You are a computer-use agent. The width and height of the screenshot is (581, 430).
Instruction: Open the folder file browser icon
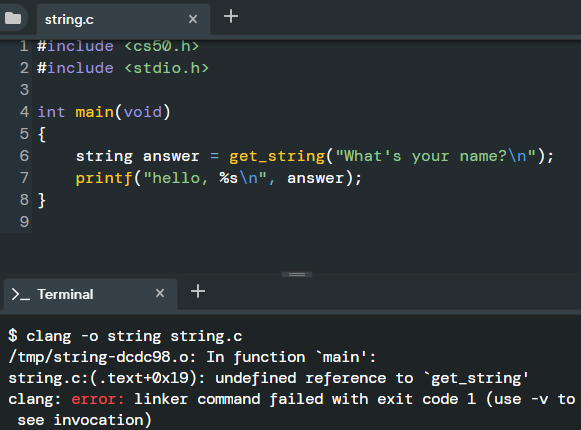pyautogui.click(x=13, y=18)
